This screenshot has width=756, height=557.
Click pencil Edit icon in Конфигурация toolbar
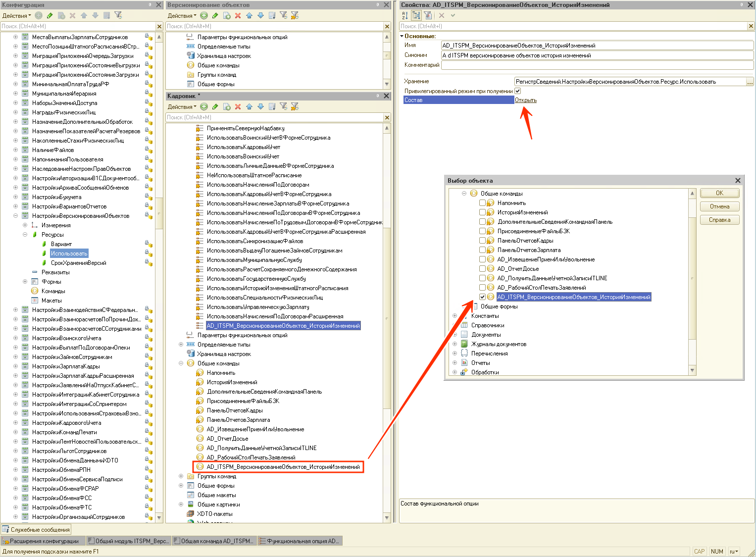click(50, 15)
